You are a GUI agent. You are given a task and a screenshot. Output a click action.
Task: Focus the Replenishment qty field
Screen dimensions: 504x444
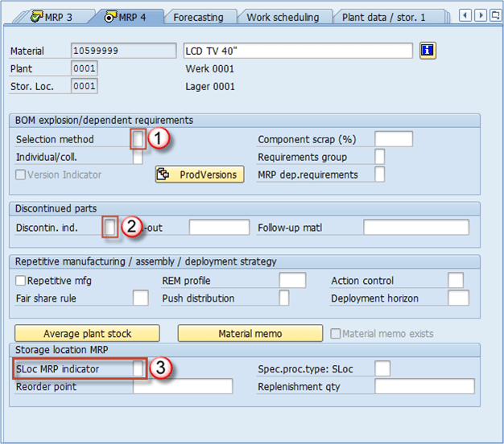pyautogui.click(x=423, y=387)
